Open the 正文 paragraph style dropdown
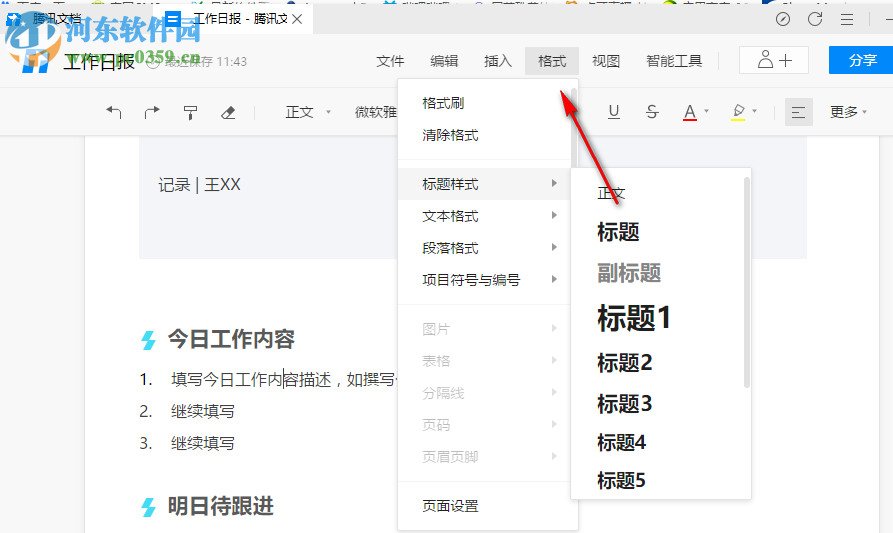The image size is (893, 533). pyautogui.click(x=308, y=112)
